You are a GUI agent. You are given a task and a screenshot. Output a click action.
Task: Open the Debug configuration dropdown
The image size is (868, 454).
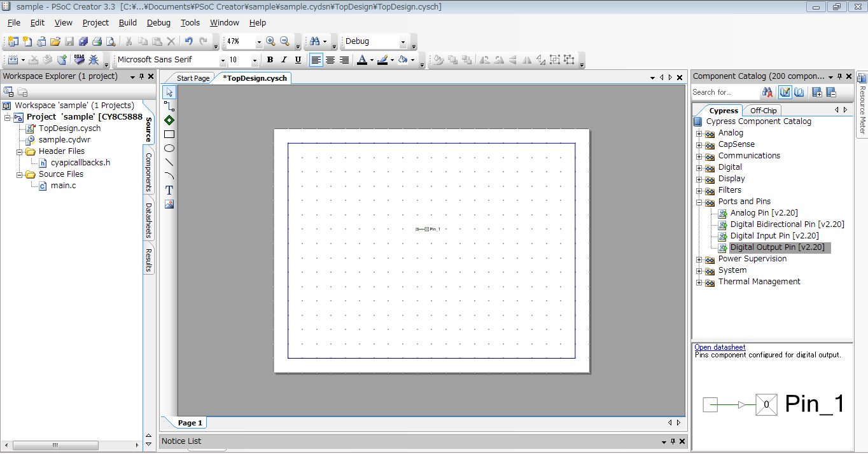[403, 42]
